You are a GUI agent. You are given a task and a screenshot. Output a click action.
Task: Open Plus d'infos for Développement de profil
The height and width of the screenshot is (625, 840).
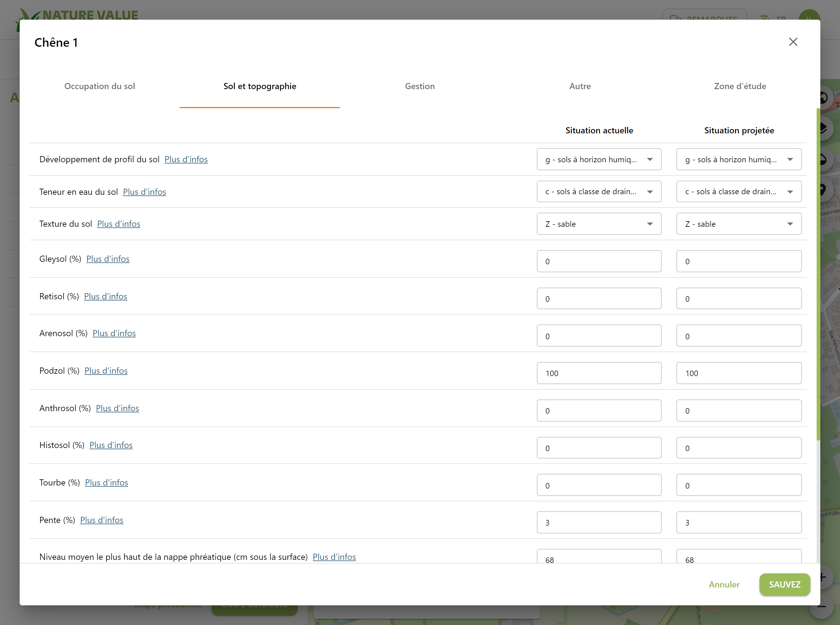[x=186, y=159]
